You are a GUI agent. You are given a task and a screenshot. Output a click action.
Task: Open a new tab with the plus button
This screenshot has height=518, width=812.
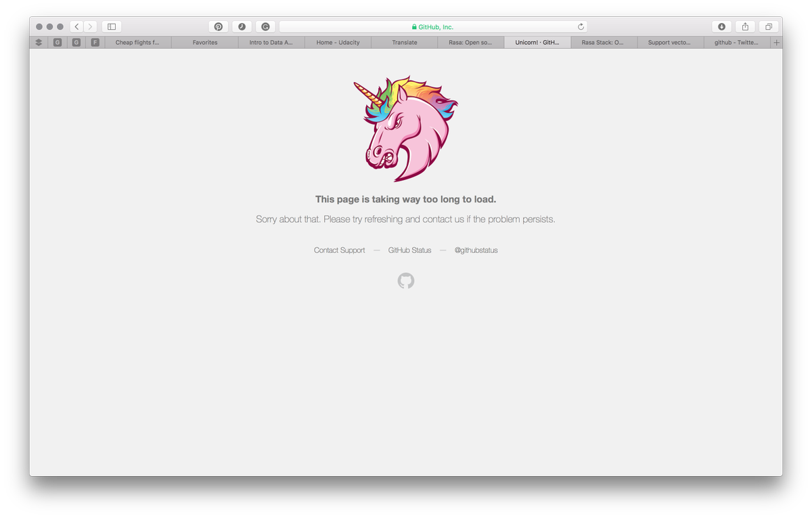[776, 42]
